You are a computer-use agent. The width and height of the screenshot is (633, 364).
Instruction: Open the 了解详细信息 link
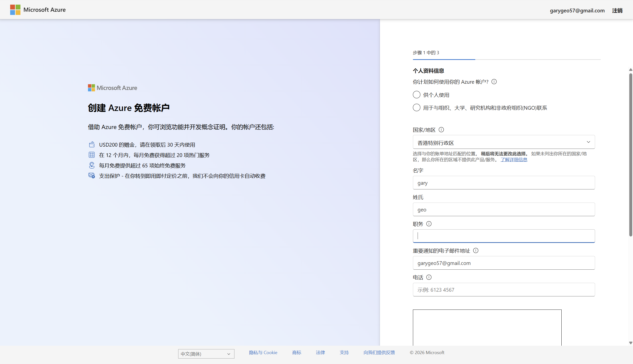click(514, 159)
